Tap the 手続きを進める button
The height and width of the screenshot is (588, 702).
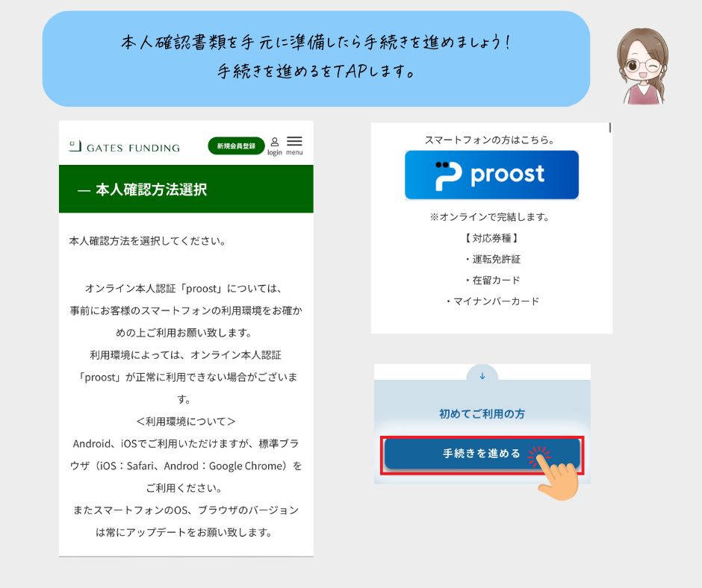point(482,454)
